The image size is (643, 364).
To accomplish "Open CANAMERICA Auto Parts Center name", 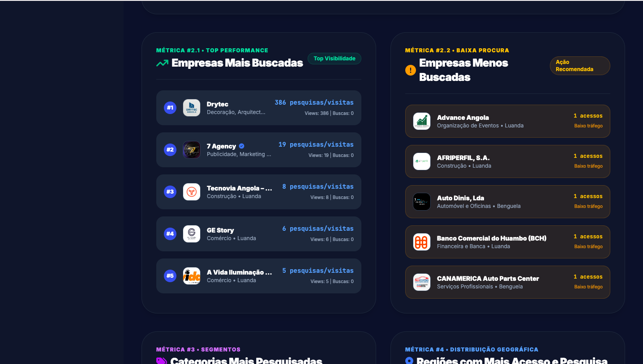I will (x=488, y=279).
